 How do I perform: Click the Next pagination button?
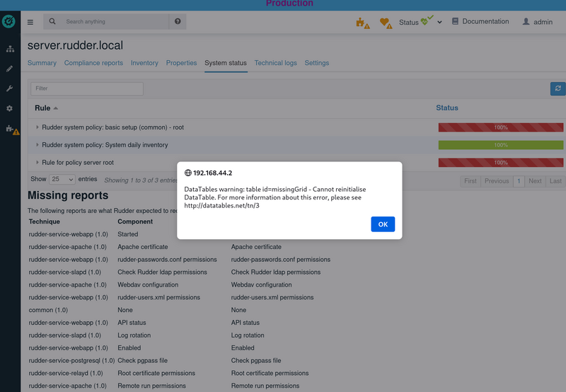pos(535,181)
